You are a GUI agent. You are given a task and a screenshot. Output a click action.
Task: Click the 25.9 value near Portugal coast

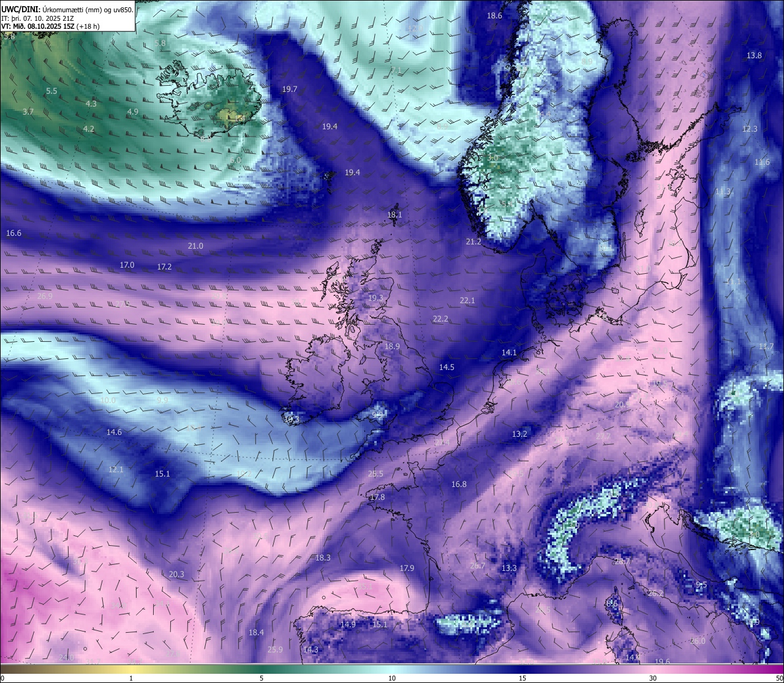tap(275, 650)
